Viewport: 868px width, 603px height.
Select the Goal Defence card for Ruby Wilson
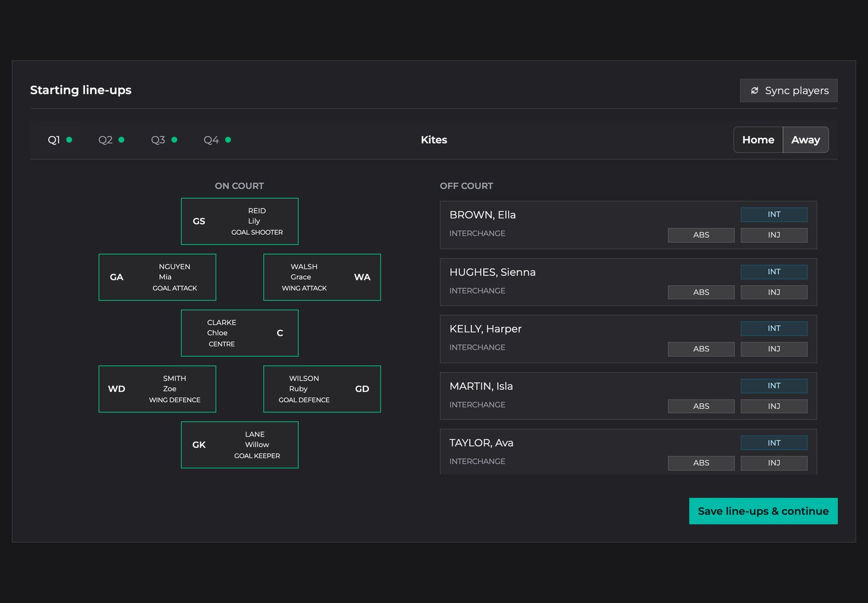(322, 389)
